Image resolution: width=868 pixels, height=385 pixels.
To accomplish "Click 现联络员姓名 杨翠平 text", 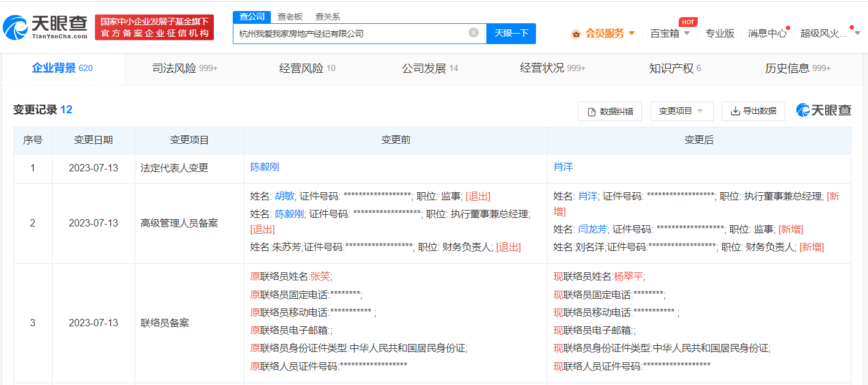I will [599, 276].
